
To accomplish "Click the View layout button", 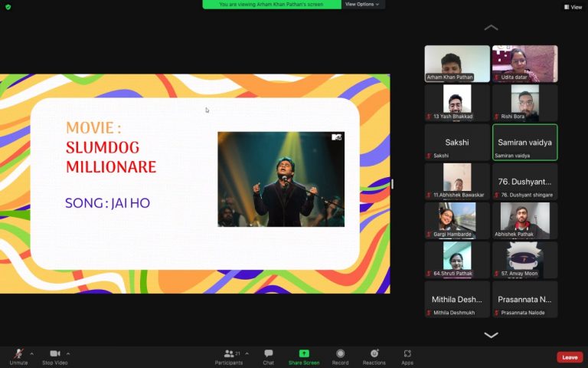I will pyautogui.click(x=573, y=7).
